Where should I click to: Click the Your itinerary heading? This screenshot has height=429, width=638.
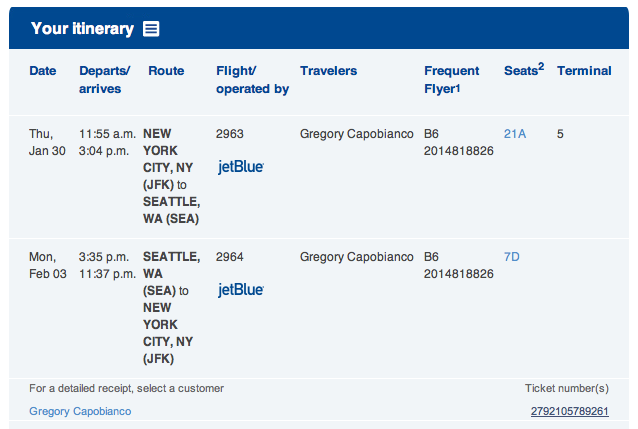[82, 29]
